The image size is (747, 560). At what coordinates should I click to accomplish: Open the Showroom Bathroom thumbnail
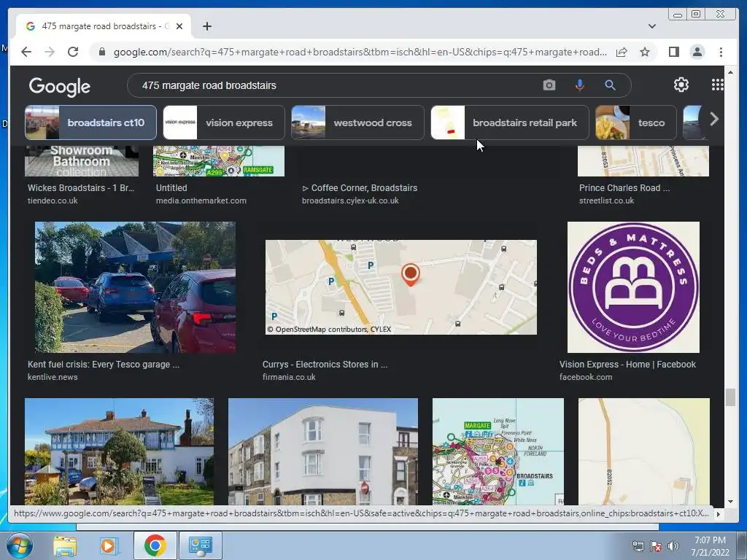tap(82, 161)
